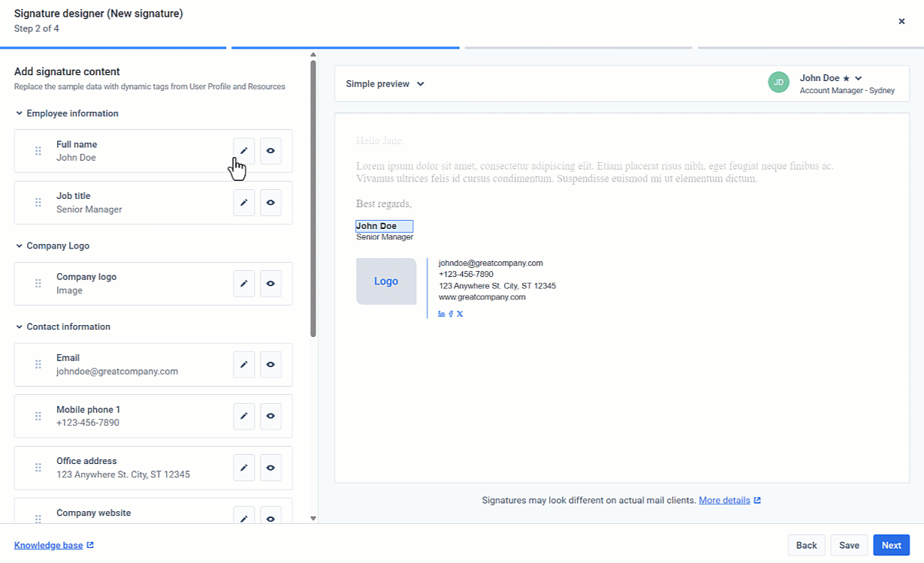924x563 pixels.
Task: Select the step 2 progress segment
Action: 346,47
